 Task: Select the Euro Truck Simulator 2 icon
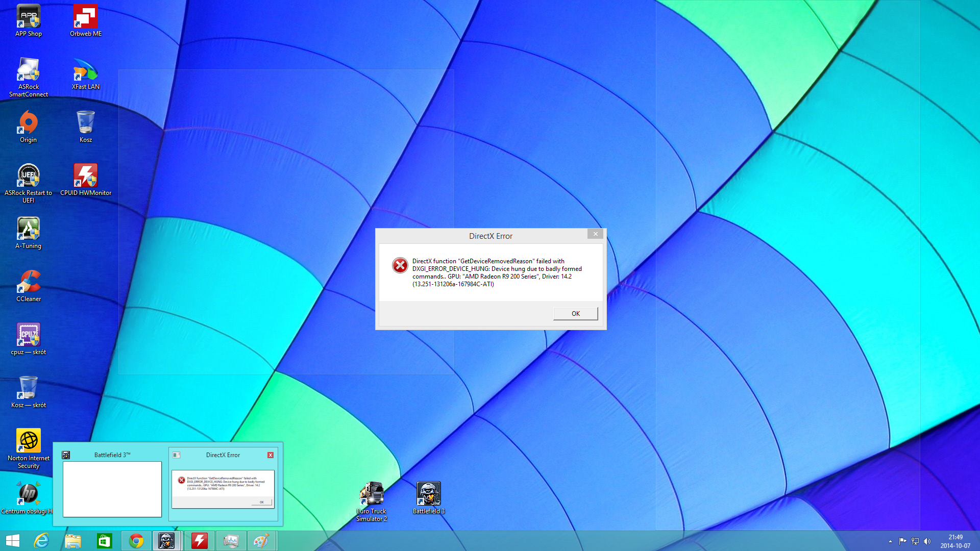pos(372,502)
